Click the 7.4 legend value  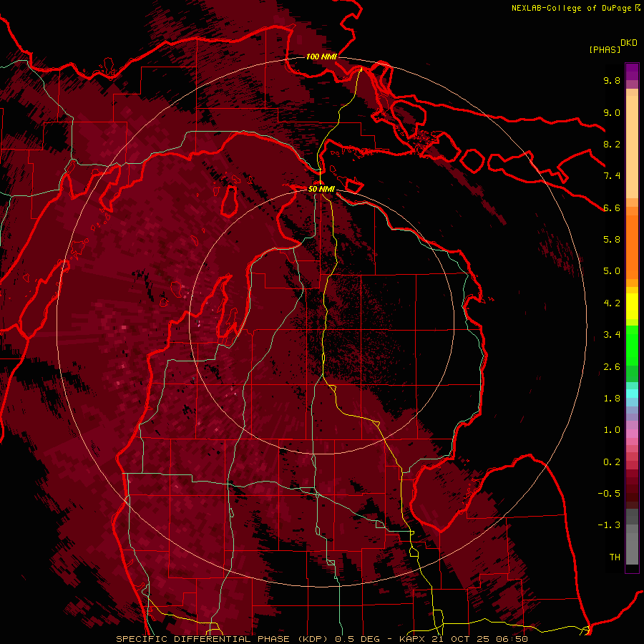(x=612, y=176)
